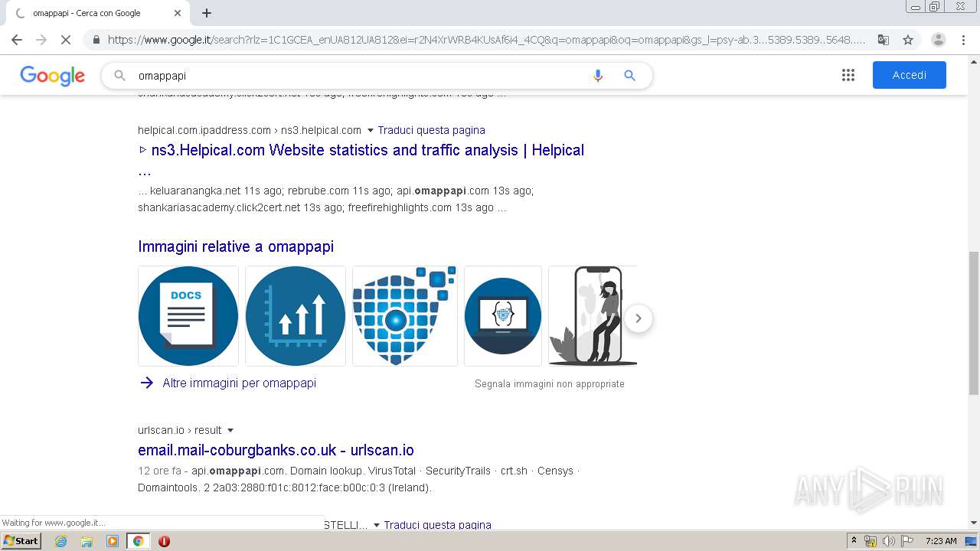Stop loading the page
The height and width of the screenshot is (551, 980).
tap(66, 40)
